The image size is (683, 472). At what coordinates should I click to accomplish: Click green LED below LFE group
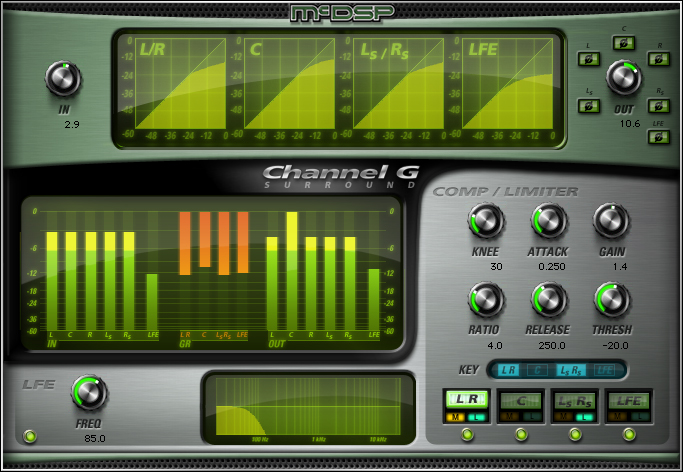click(629, 434)
